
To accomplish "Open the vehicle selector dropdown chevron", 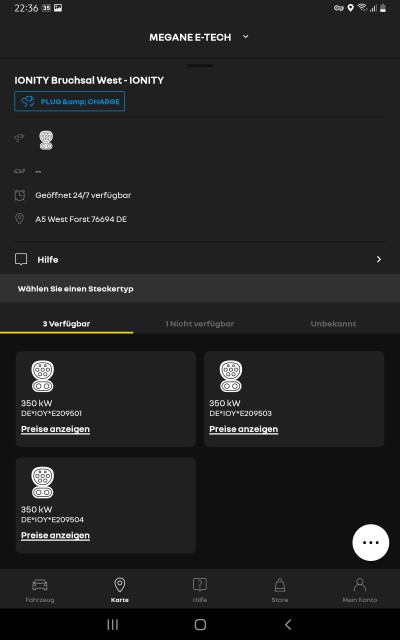I will [245, 37].
